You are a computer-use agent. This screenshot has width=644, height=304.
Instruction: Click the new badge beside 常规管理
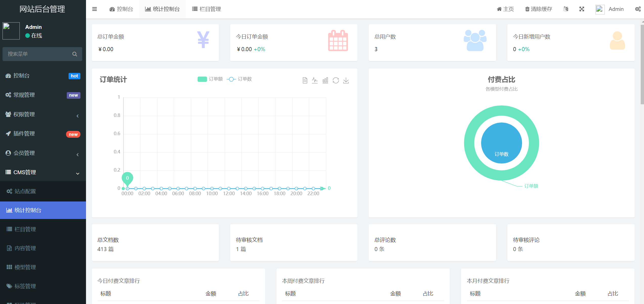point(73,95)
